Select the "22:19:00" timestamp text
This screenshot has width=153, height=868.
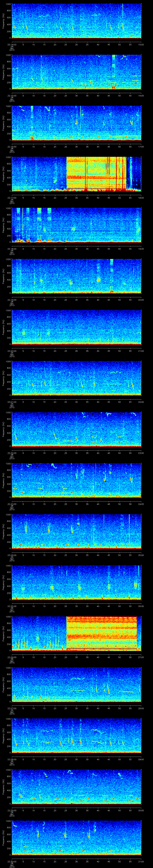pos(12,300)
